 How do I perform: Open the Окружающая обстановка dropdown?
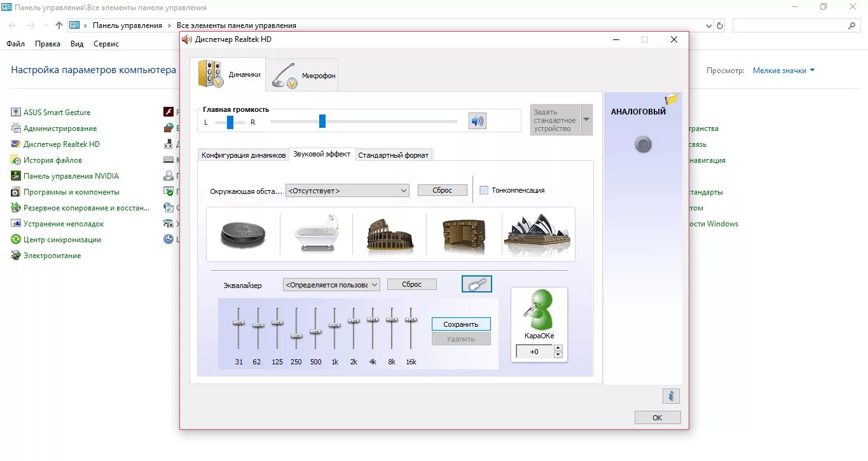tap(347, 190)
